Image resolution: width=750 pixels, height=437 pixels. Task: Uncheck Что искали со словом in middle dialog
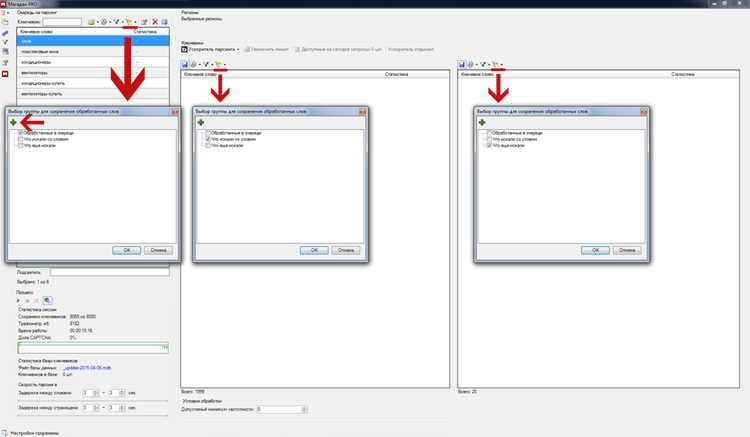pos(208,139)
